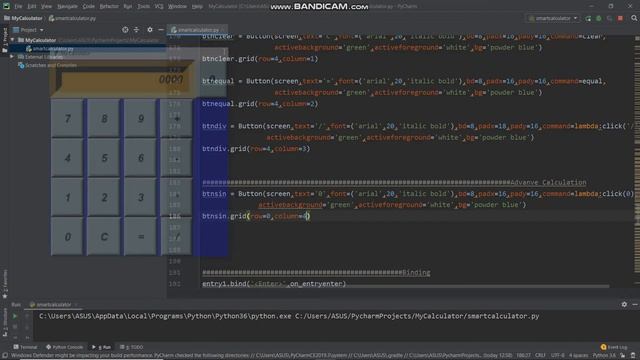This screenshot has height=360, width=640.
Task: Click calculator button 5
Action: [104, 158]
